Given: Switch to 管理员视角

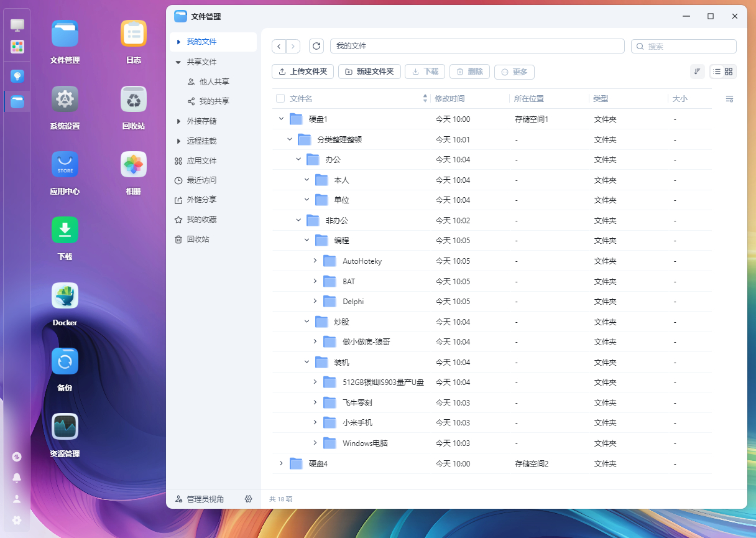Looking at the screenshot, I should tap(206, 499).
